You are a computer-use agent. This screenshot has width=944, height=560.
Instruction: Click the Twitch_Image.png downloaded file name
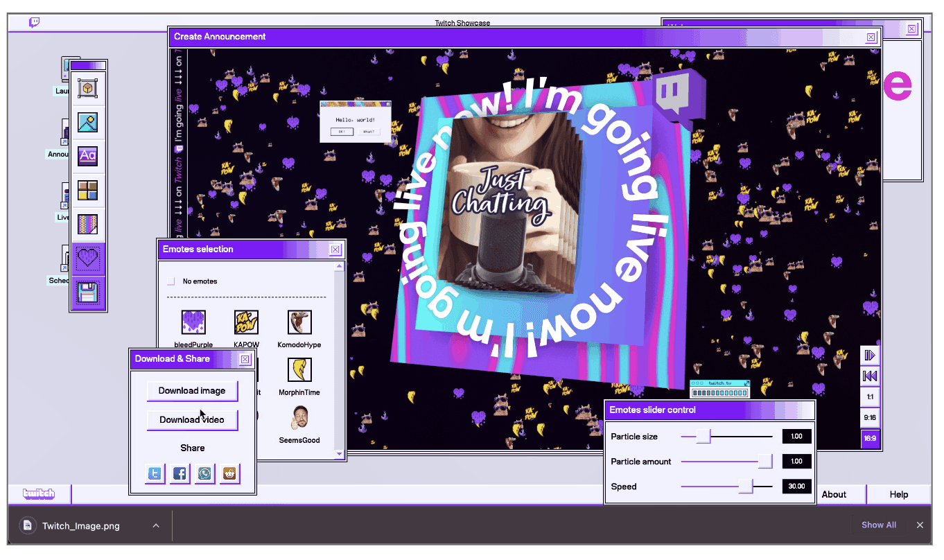point(81,526)
